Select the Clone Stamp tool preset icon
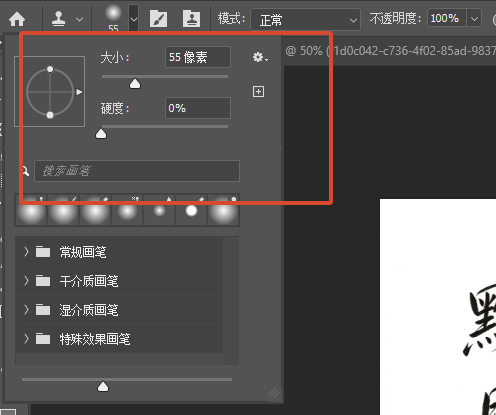Screen dimensions: 496x415 point(59,19)
